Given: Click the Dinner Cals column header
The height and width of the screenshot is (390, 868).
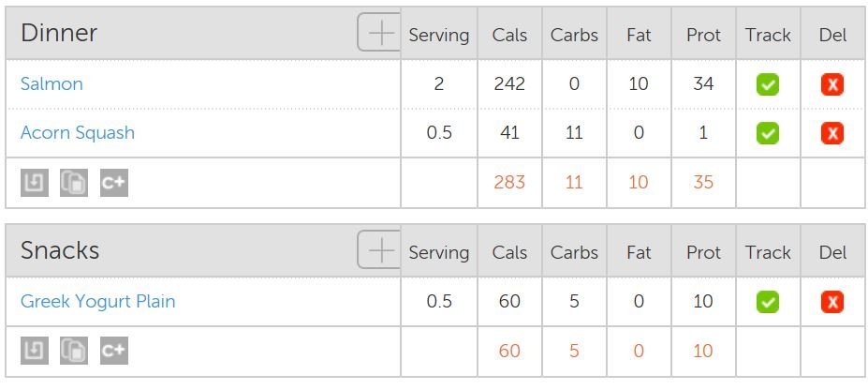Looking at the screenshot, I should tap(509, 36).
